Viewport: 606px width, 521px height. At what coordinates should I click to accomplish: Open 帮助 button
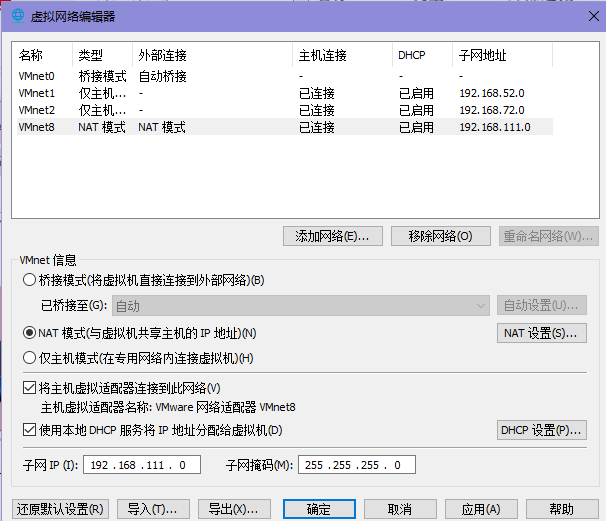(562, 509)
